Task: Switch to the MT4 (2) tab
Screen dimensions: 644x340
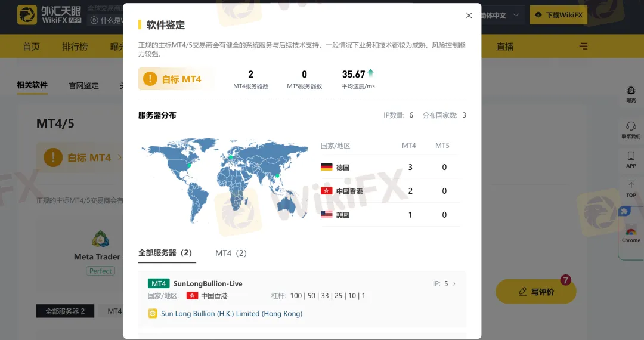Action: [x=231, y=253]
